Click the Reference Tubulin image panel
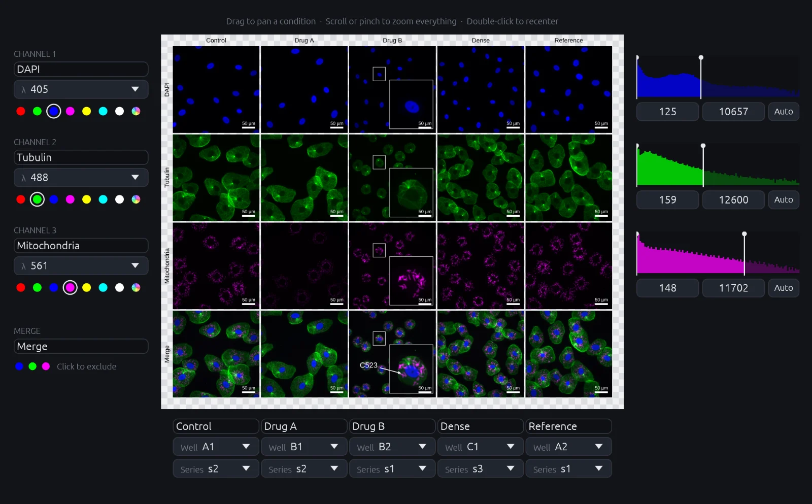The width and height of the screenshot is (812, 504). click(x=569, y=178)
